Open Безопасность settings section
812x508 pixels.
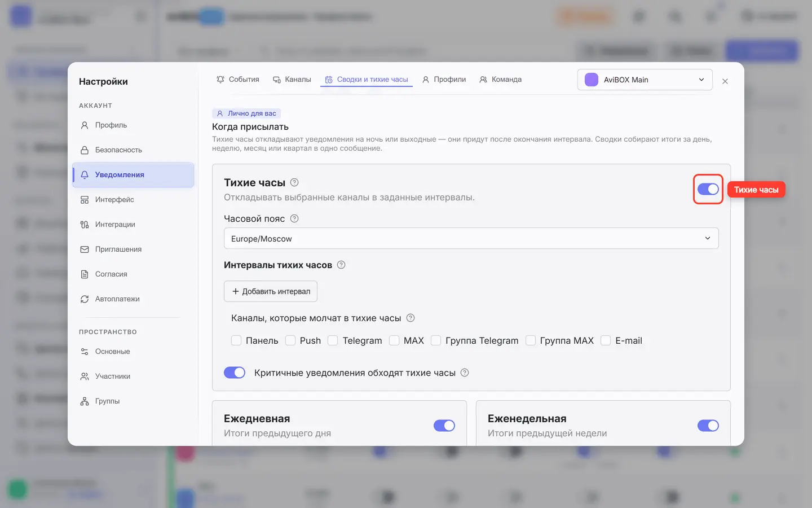(133, 150)
